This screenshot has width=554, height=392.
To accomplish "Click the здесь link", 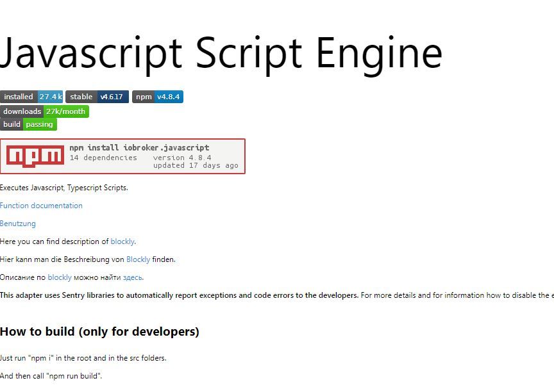I will (133, 278).
